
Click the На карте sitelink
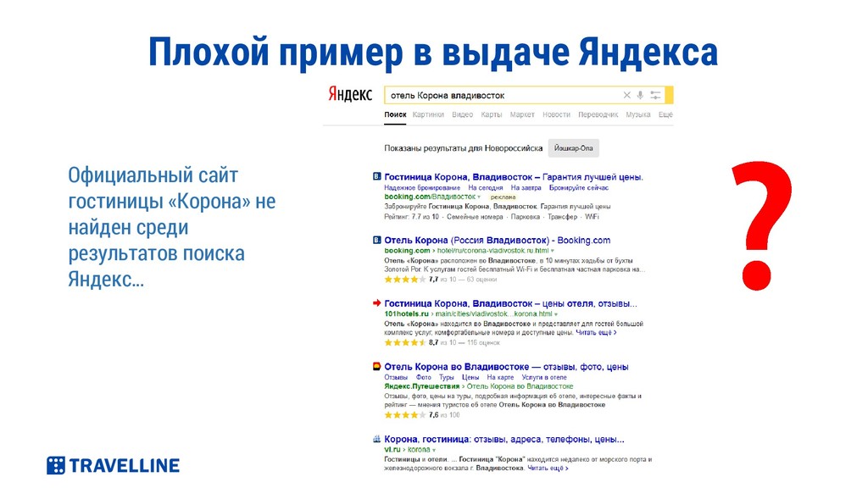click(500, 377)
